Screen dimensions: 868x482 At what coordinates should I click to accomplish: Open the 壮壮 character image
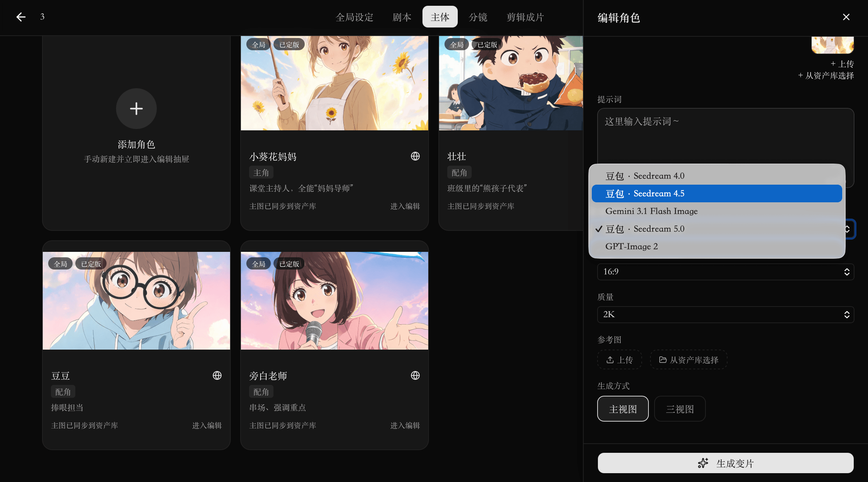(511, 83)
